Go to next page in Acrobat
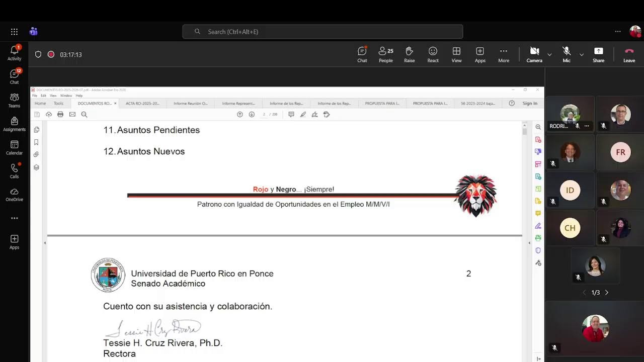The image size is (644, 362). (252, 115)
